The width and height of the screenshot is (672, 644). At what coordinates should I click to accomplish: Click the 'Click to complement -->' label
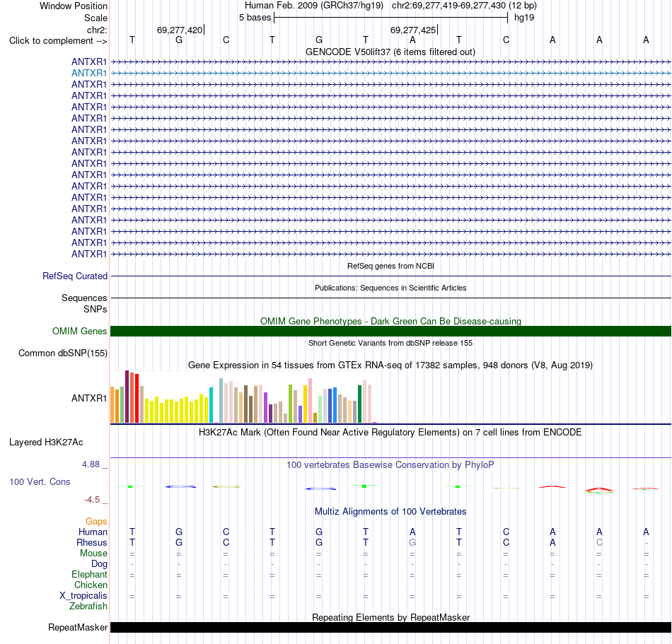click(58, 41)
